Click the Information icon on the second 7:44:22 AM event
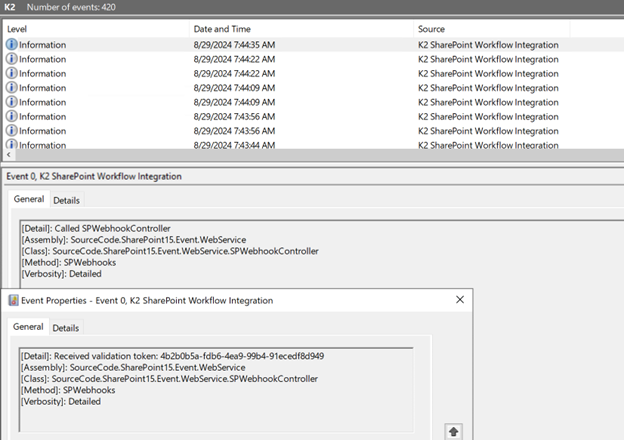Viewport: 624px width, 440px height. coord(12,73)
